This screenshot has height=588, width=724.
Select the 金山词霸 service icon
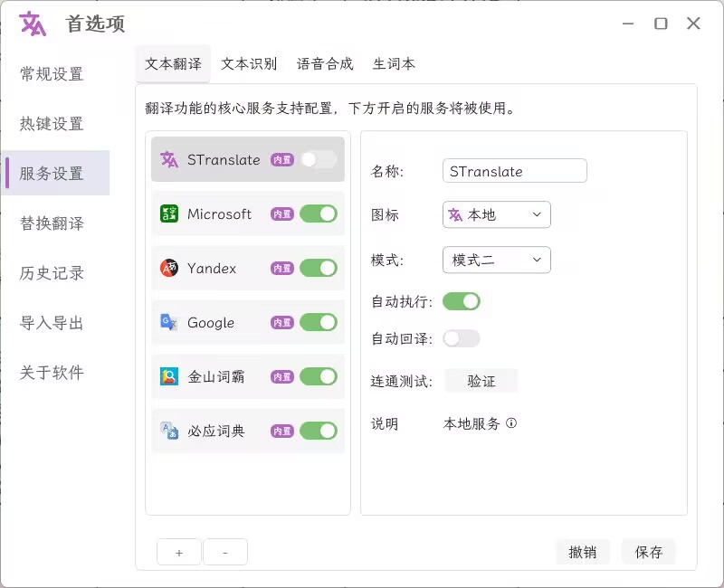[169, 377]
